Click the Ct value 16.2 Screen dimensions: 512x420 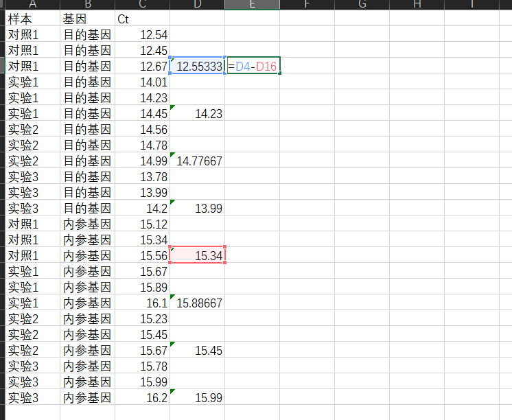[142, 397]
